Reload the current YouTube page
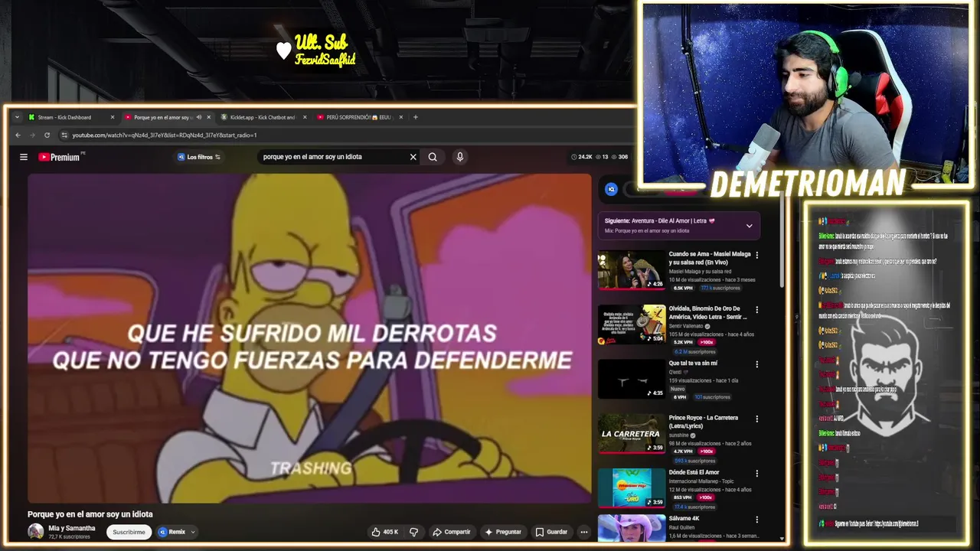This screenshot has height=551, width=980. (47, 135)
